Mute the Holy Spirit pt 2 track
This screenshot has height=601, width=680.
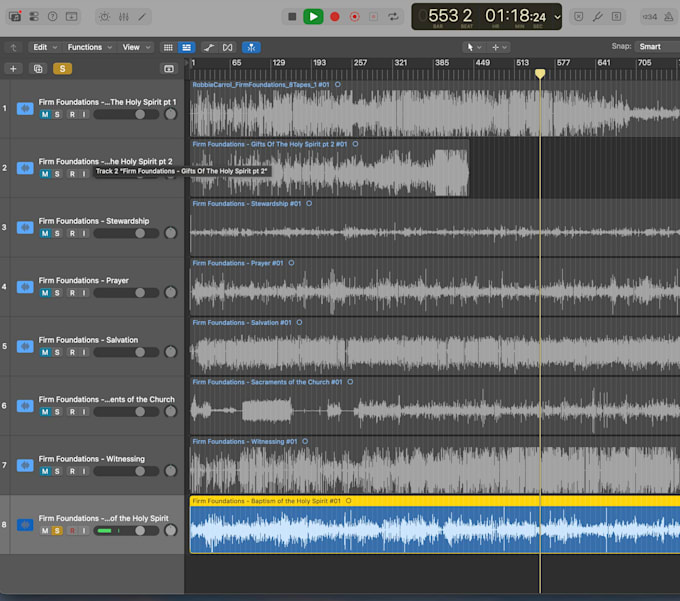[45, 174]
